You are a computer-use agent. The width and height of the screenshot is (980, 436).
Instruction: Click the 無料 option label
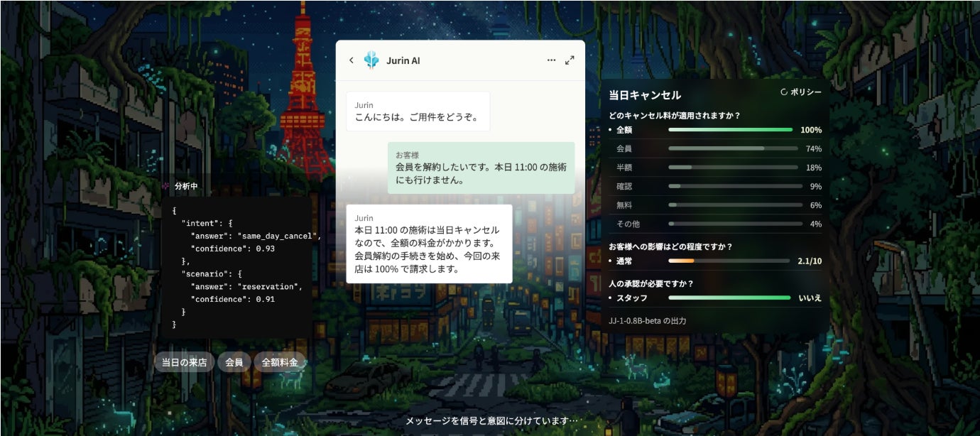[x=624, y=205]
